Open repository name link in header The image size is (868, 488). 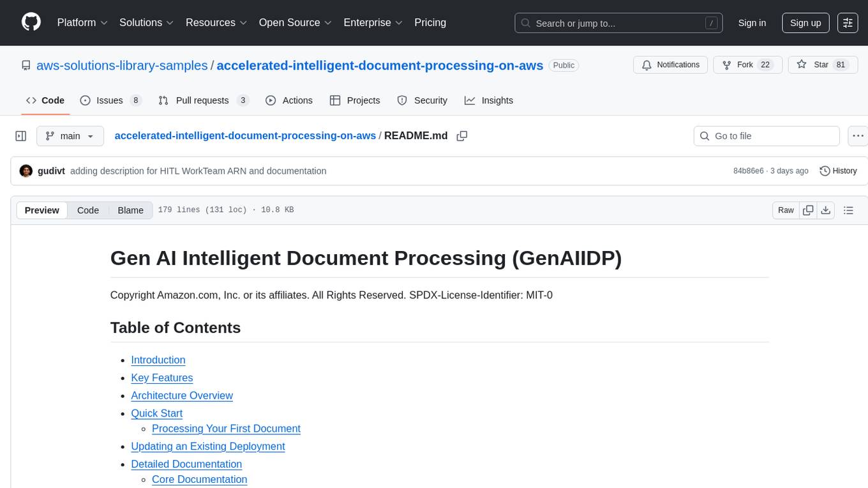380,65
